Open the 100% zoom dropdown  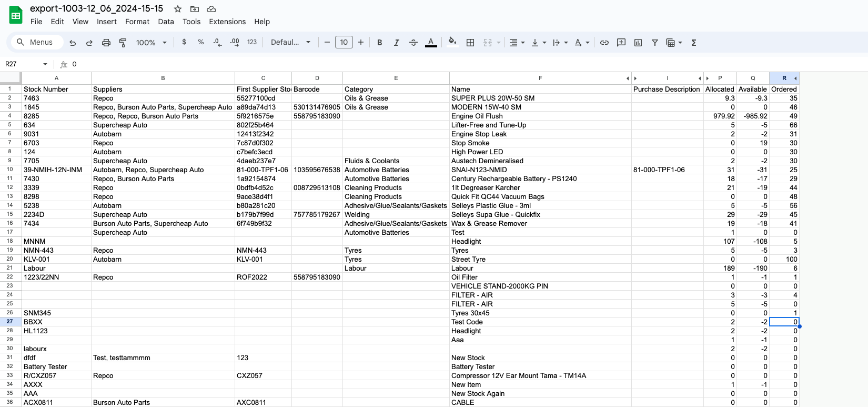click(x=151, y=43)
